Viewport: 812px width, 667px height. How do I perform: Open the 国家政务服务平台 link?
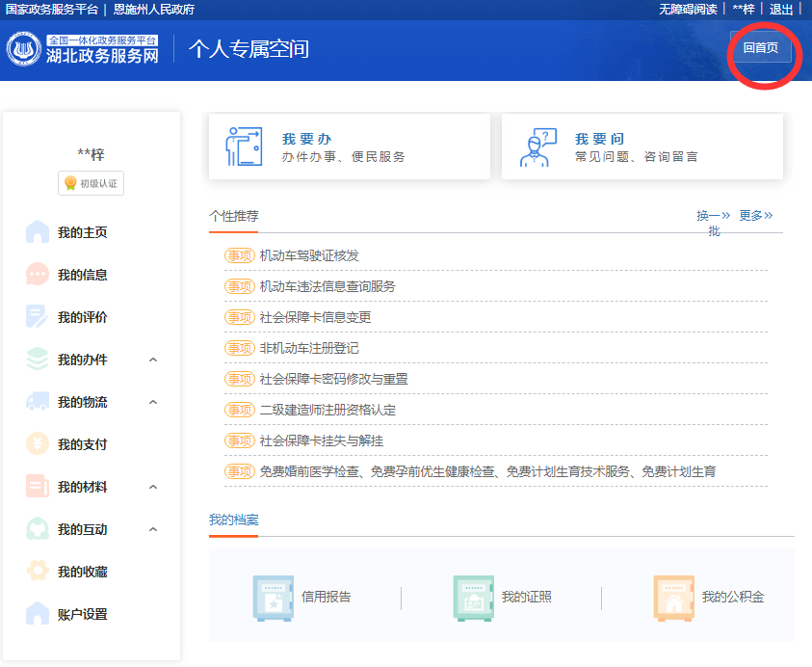point(52,10)
